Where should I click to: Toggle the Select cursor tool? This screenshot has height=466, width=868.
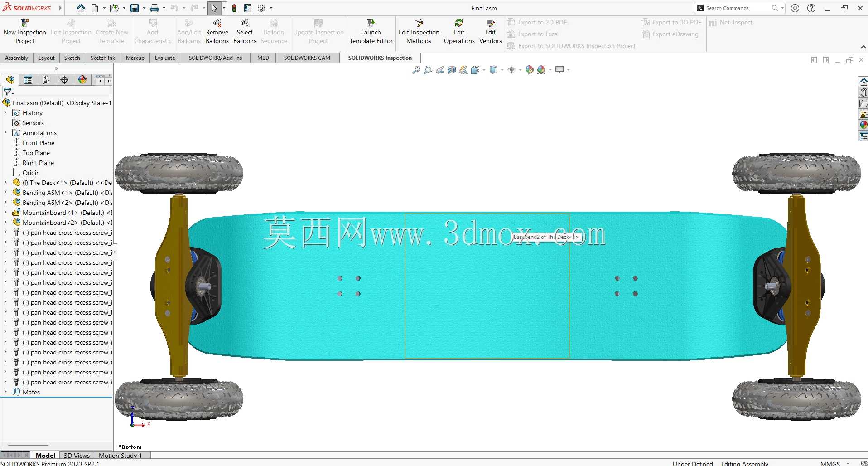coord(214,8)
